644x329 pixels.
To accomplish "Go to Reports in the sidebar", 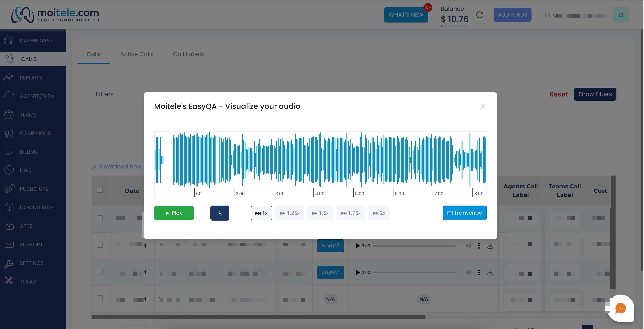I will (33, 78).
